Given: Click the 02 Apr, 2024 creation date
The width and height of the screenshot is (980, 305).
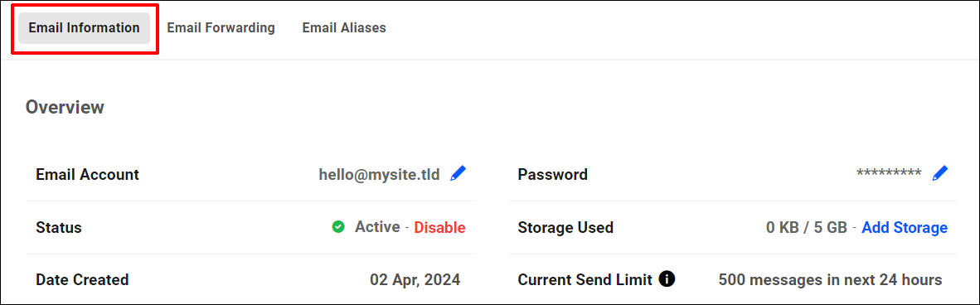Looking at the screenshot, I should click(415, 279).
